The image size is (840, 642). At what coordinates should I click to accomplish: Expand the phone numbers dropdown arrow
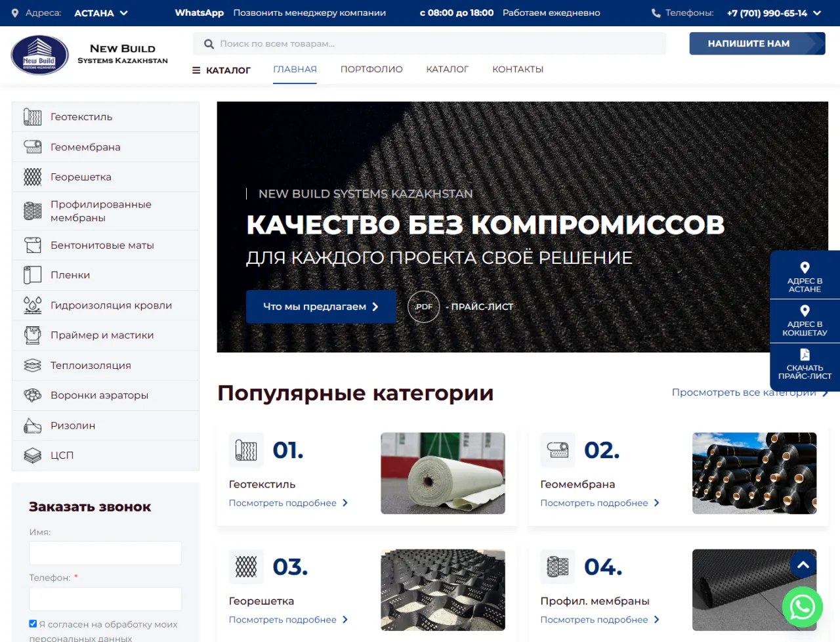[817, 13]
